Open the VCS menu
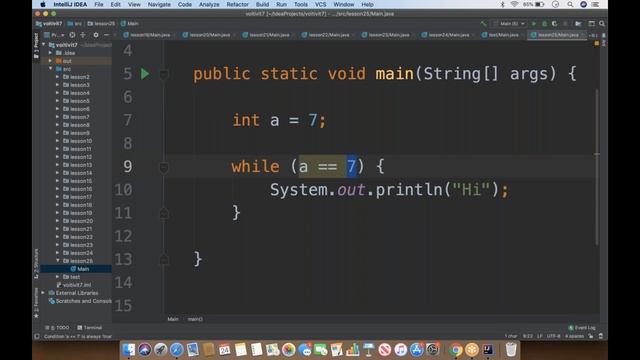Image resolution: width=640 pixels, height=360 pixels. [x=320, y=4]
